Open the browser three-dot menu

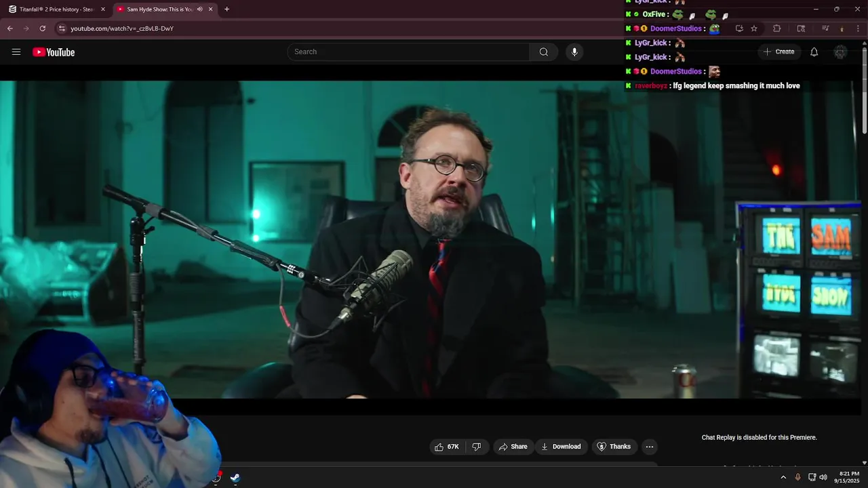[x=857, y=28]
